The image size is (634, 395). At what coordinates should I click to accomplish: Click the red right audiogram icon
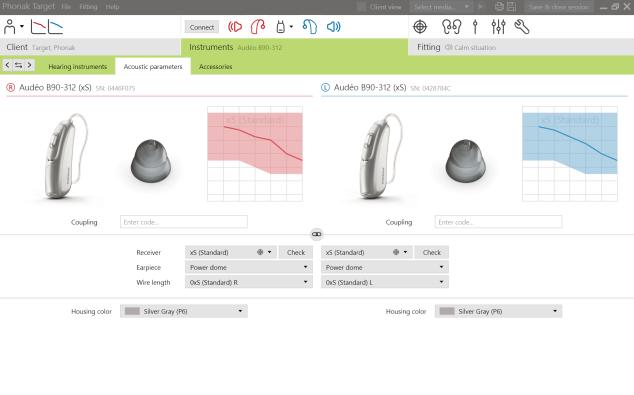38,27
